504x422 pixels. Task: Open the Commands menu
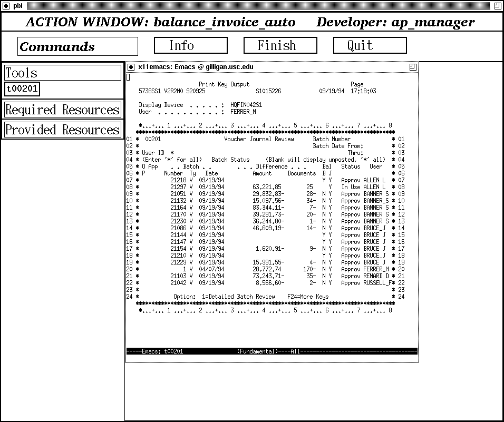tap(78, 46)
